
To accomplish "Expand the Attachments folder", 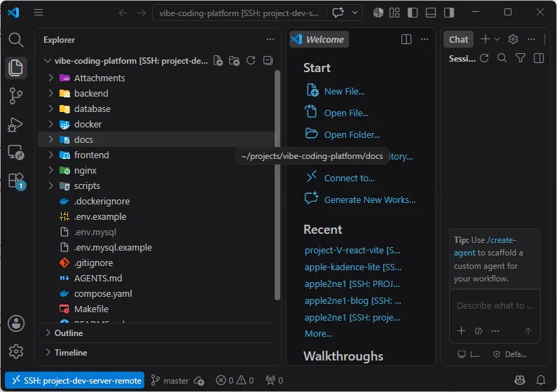I will [x=50, y=78].
